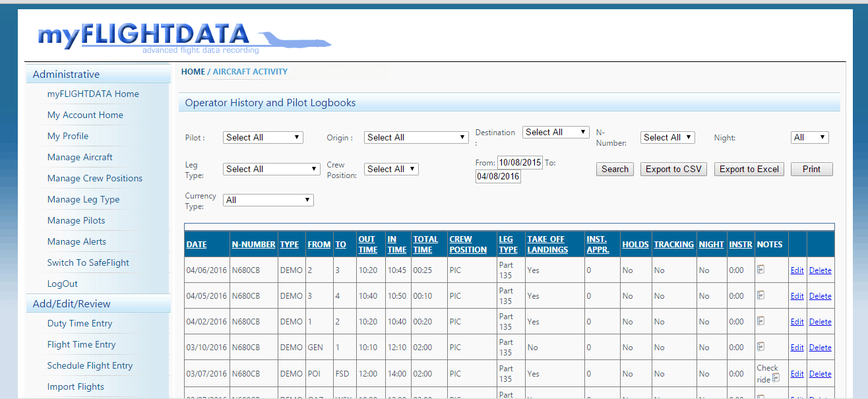Open Manage Aircraft in sidebar
Viewport: 868px width, 399px height.
(80, 157)
